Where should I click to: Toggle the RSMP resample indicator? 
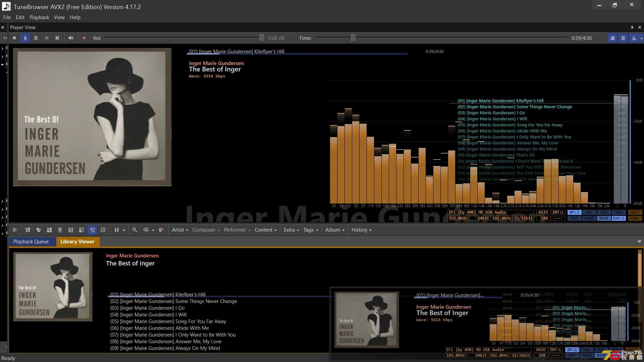[604, 218]
